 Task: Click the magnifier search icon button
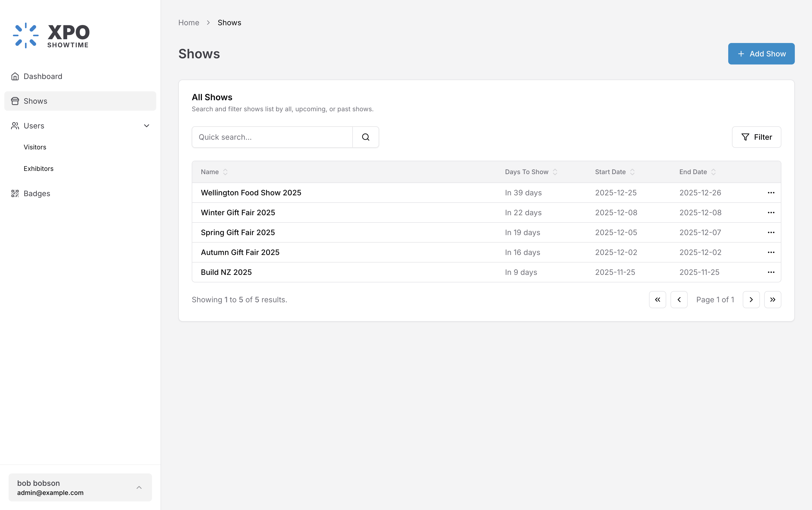(365, 137)
